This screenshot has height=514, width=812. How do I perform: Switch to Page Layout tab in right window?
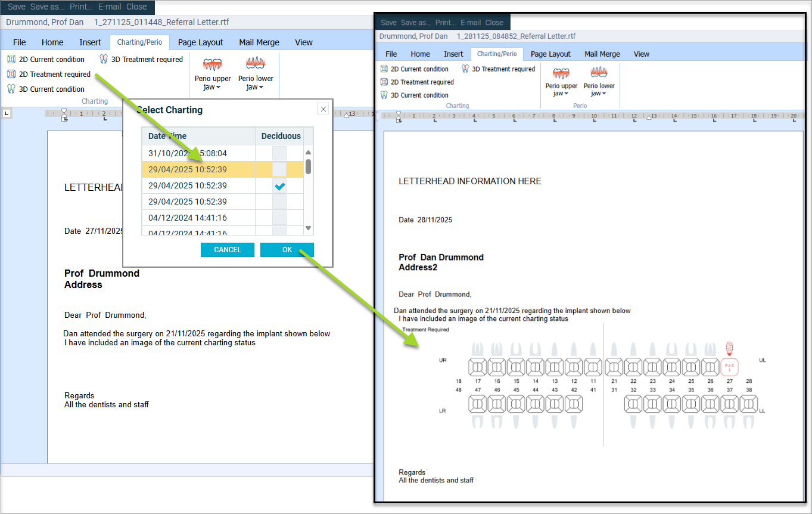[550, 54]
